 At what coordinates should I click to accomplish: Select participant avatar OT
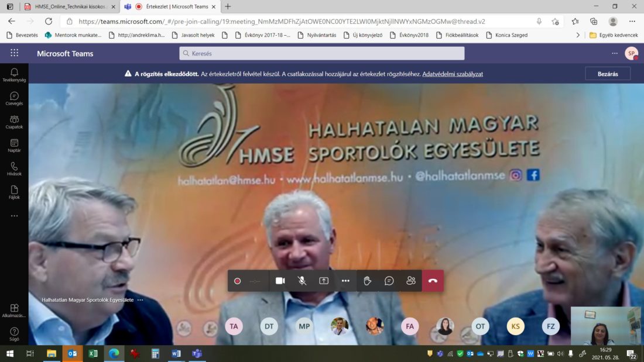(480, 326)
